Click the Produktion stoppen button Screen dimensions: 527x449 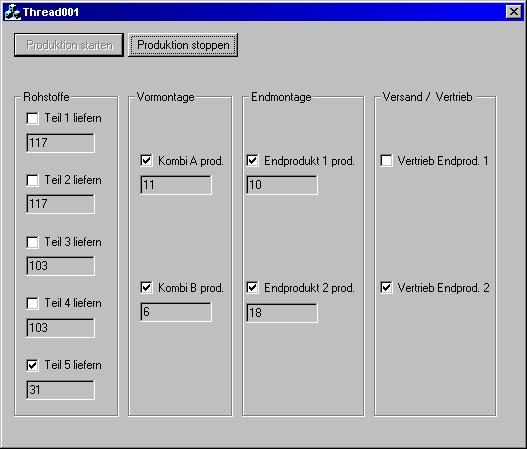point(183,45)
